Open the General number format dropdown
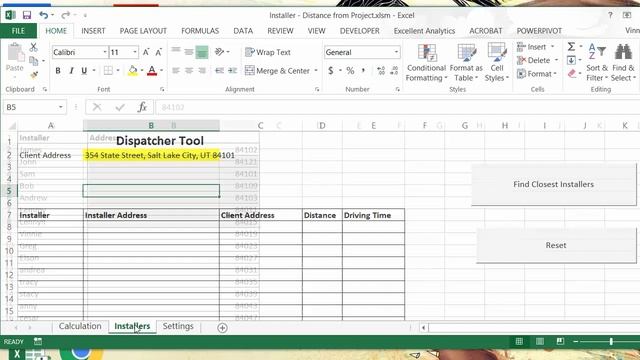The image size is (640, 360). pos(396,52)
